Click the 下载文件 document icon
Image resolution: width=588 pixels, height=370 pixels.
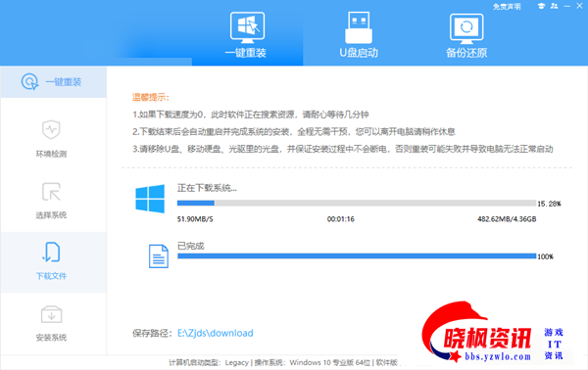[51, 252]
